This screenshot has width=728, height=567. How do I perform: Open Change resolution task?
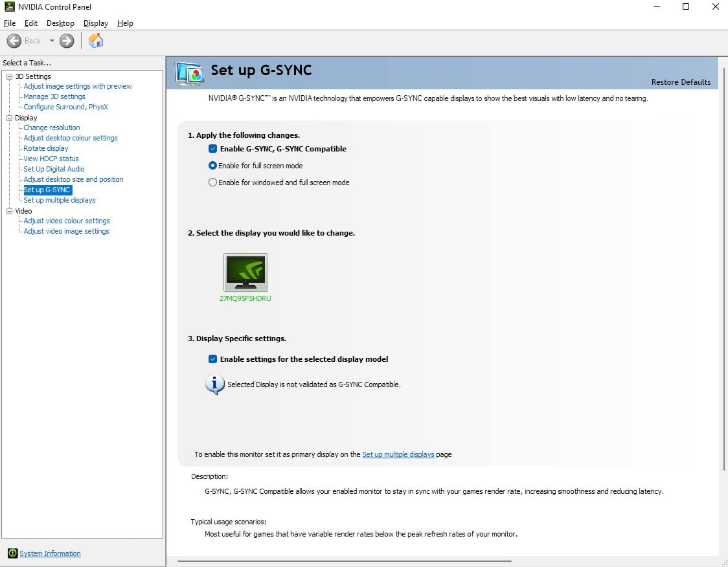tap(52, 128)
